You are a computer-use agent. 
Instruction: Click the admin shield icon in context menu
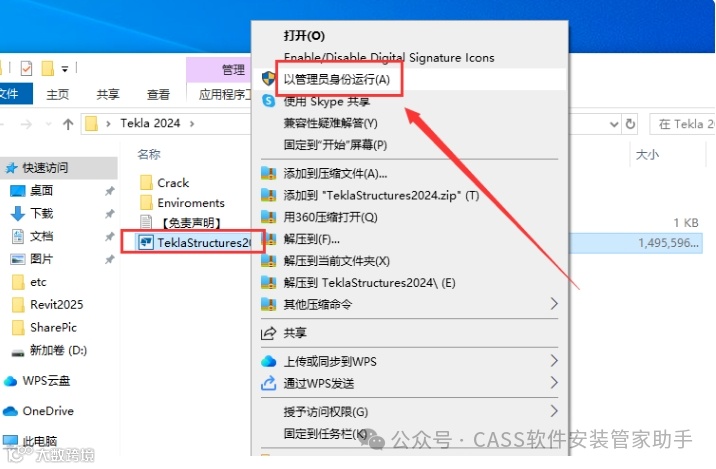pyautogui.click(x=268, y=79)
